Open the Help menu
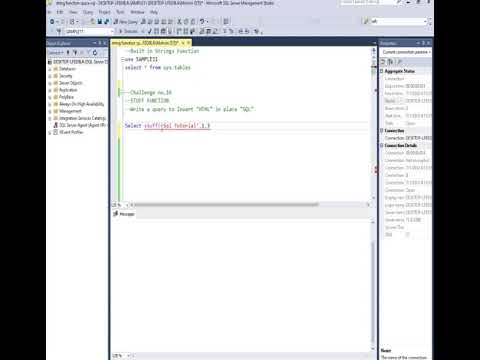Image resolution: width=480 pixels, height=360 pixels. click(x=154, y=12)
